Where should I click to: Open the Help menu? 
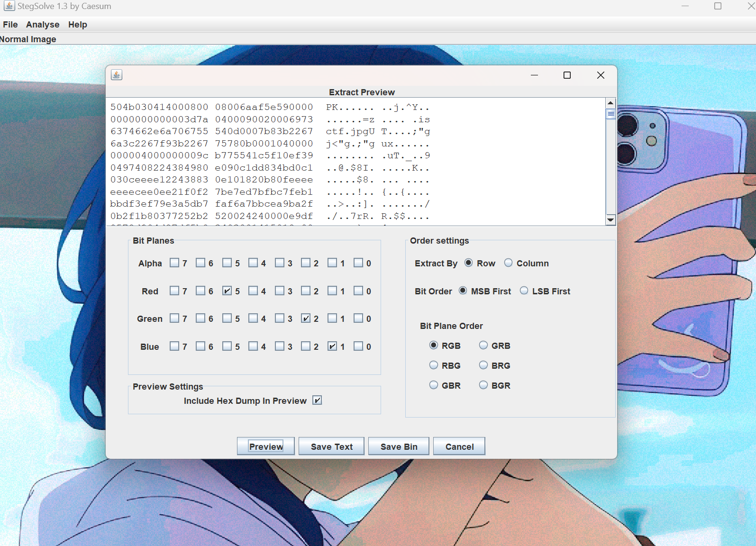coord(78,25)
